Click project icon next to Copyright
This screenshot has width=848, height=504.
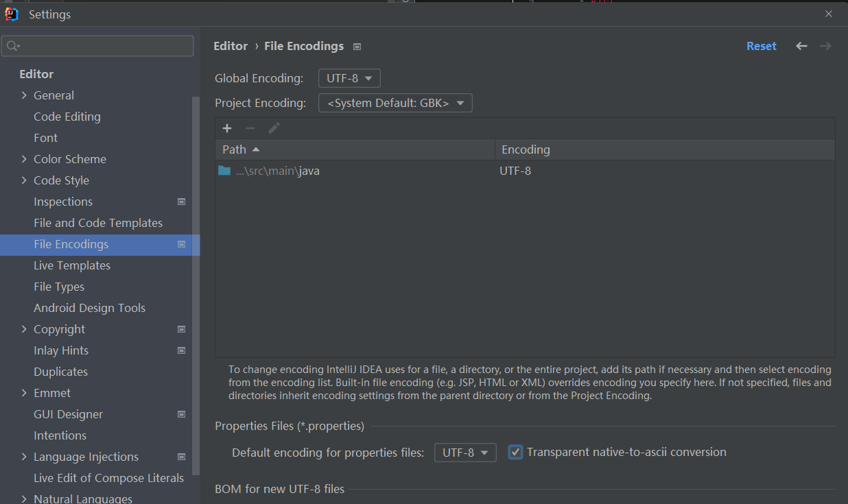pos(182,329)
